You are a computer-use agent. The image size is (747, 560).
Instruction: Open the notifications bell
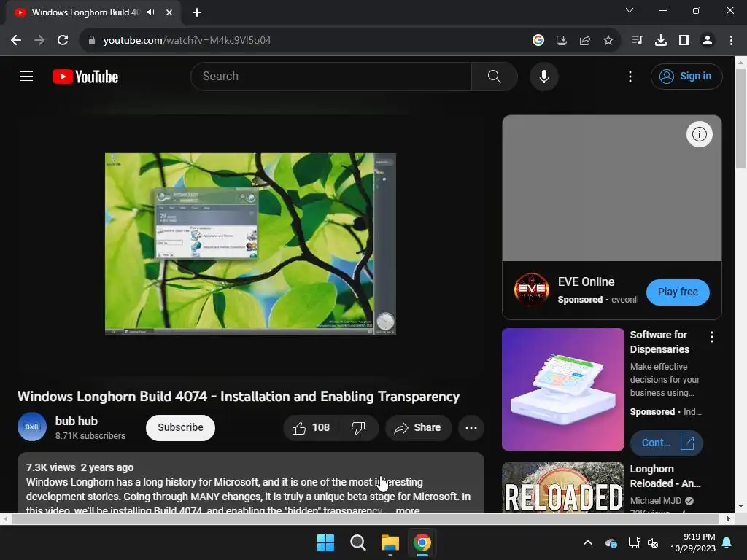pyautogui.click(x=727, y=542)
